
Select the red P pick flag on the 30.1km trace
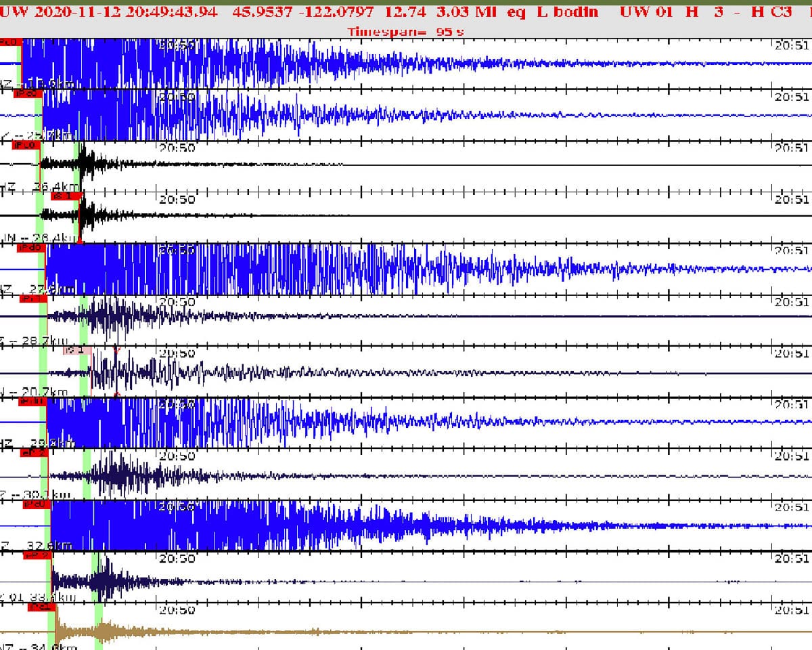[34, 453]
